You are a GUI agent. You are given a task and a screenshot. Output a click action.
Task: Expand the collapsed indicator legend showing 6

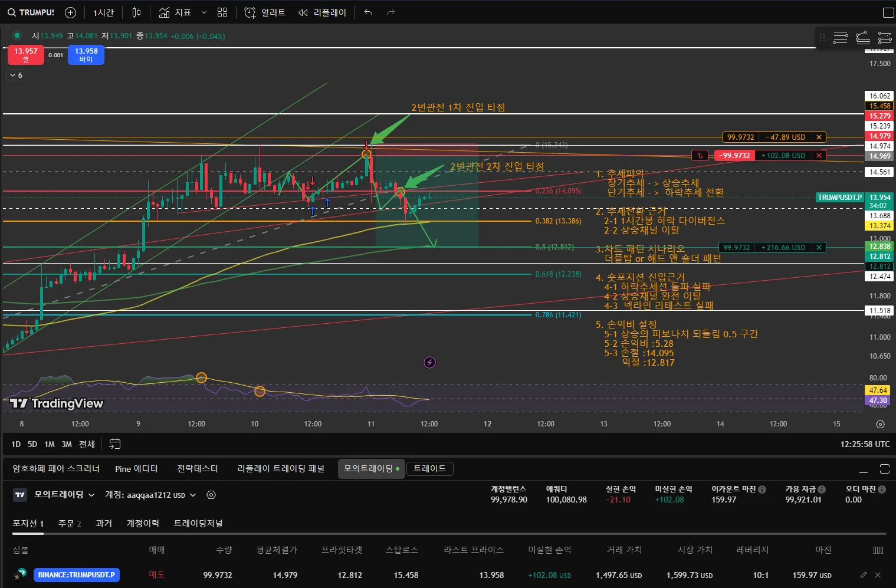(x=16, y=75)
